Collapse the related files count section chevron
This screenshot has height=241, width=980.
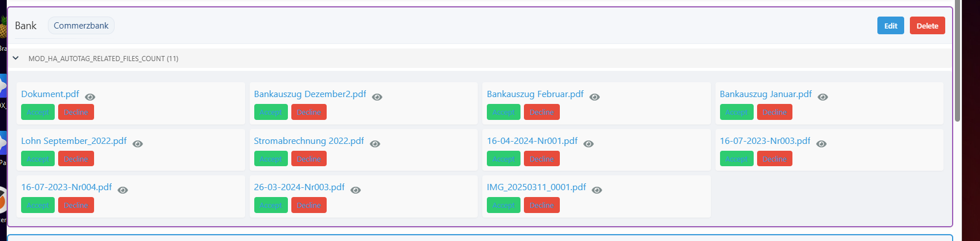[x=16, y=58]
